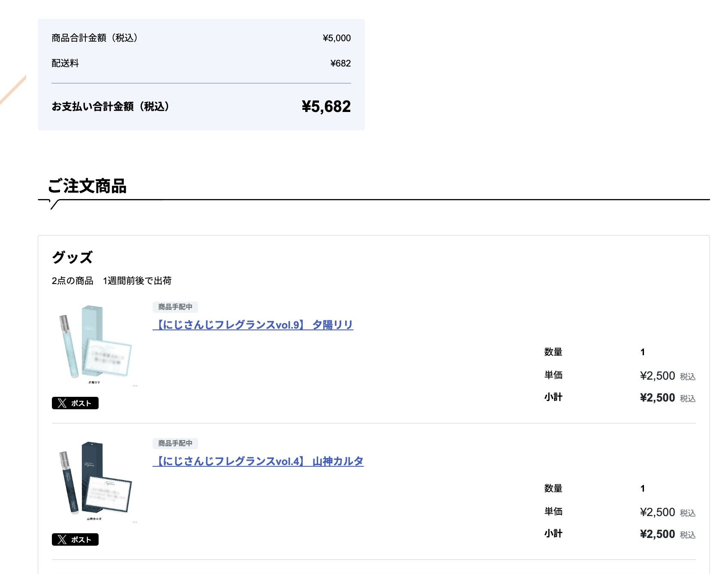728x574 pixels.
Task: Select the ¥5,682 total payment amount
Action: tap(326, 106)
